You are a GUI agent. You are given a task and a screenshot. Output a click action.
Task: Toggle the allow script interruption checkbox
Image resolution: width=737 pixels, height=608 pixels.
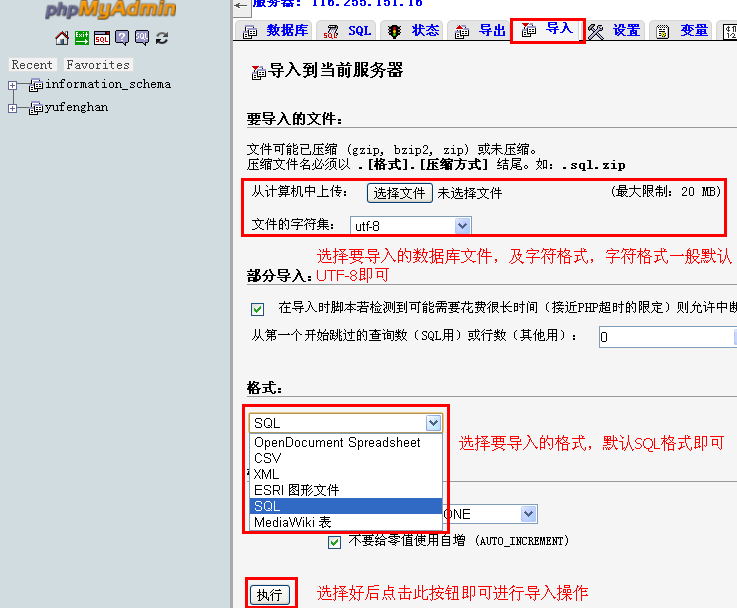[x=258, y=308]
